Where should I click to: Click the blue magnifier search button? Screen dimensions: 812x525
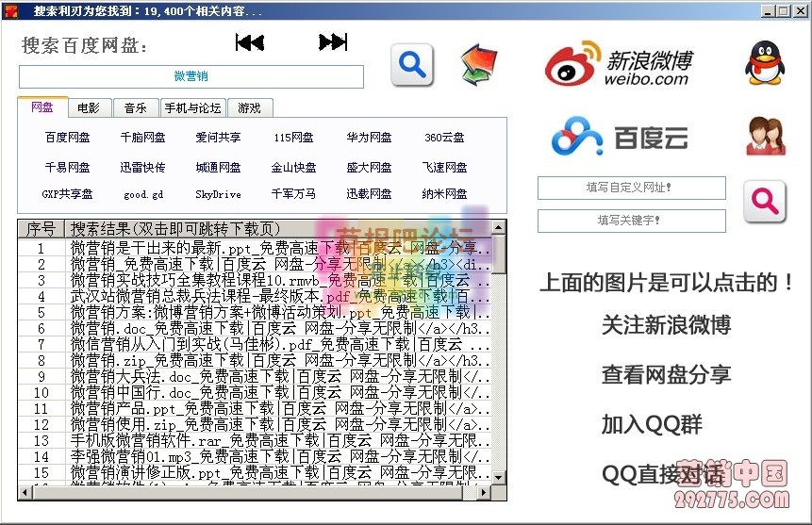[412, 65]
